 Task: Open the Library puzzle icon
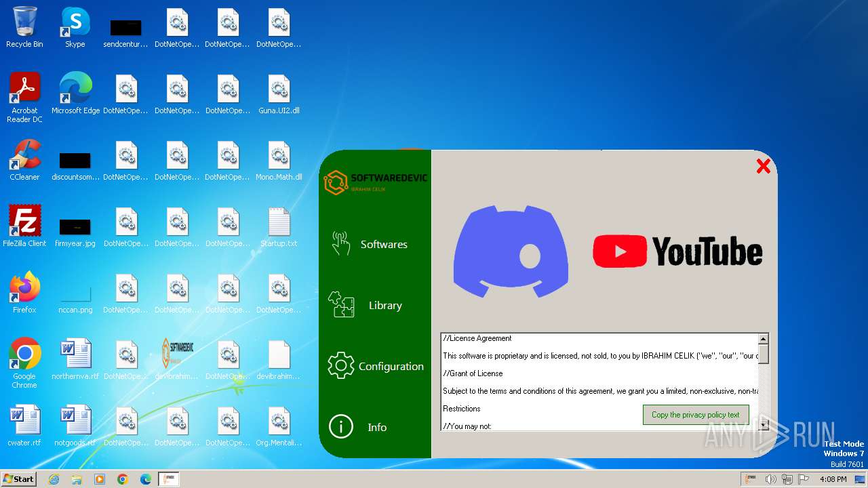coord(341,304)
